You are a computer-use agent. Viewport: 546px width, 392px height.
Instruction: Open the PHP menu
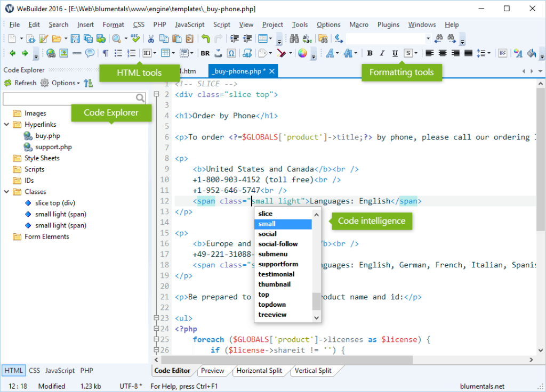tap(159, 24)
